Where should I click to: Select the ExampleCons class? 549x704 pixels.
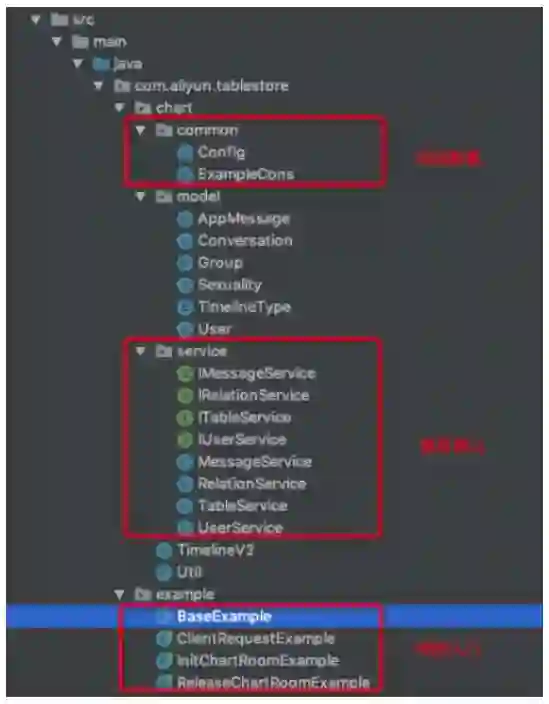(x=246, y=174)
